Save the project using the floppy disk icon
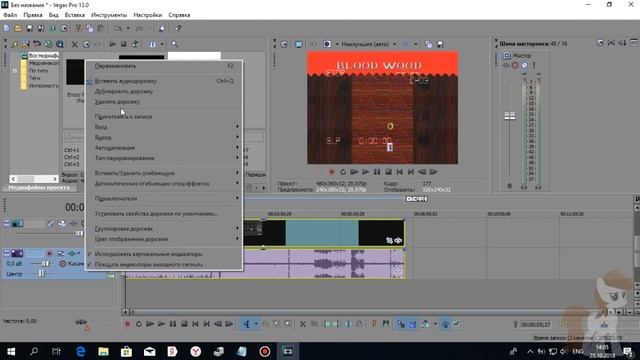The width and height of the screenshot is (640, 360). 29,28
